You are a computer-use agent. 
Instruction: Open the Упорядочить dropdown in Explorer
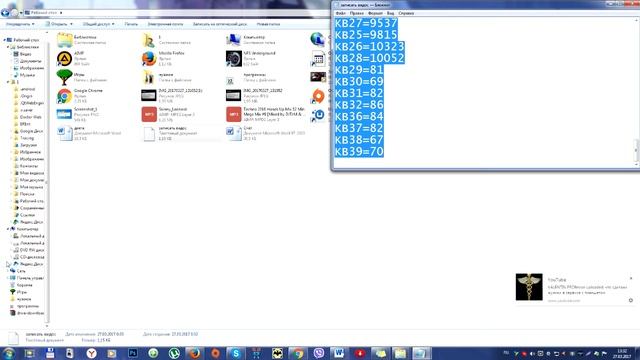[x=20, y=24]
